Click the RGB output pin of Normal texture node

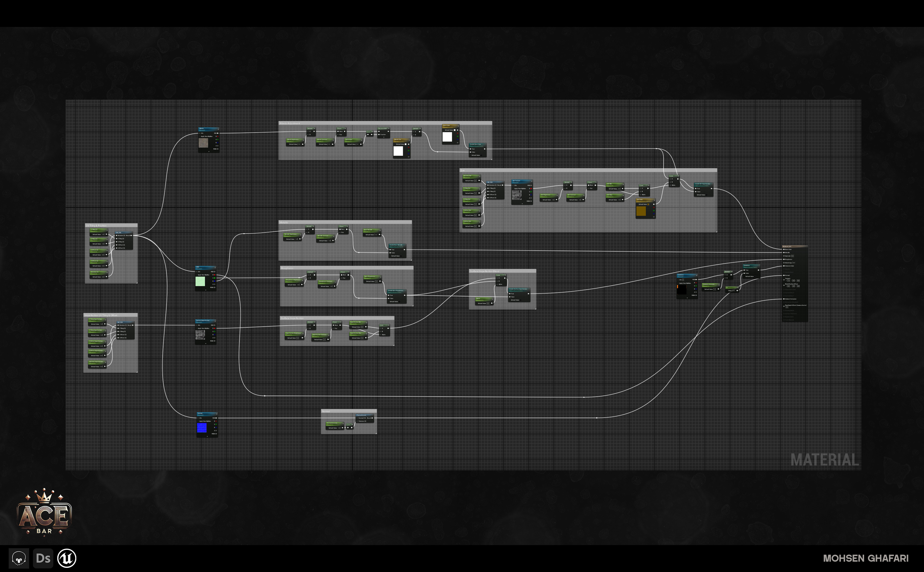click(x=216, y=418)
